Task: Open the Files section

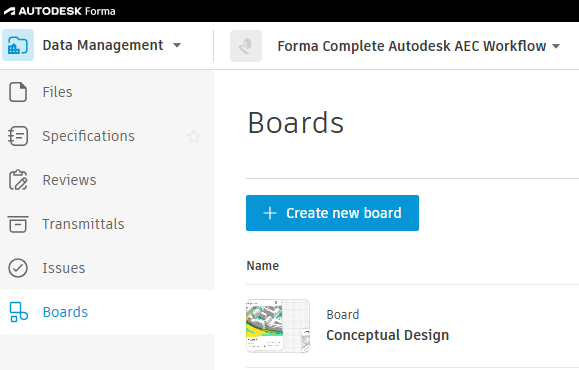Action: [57, 92]
